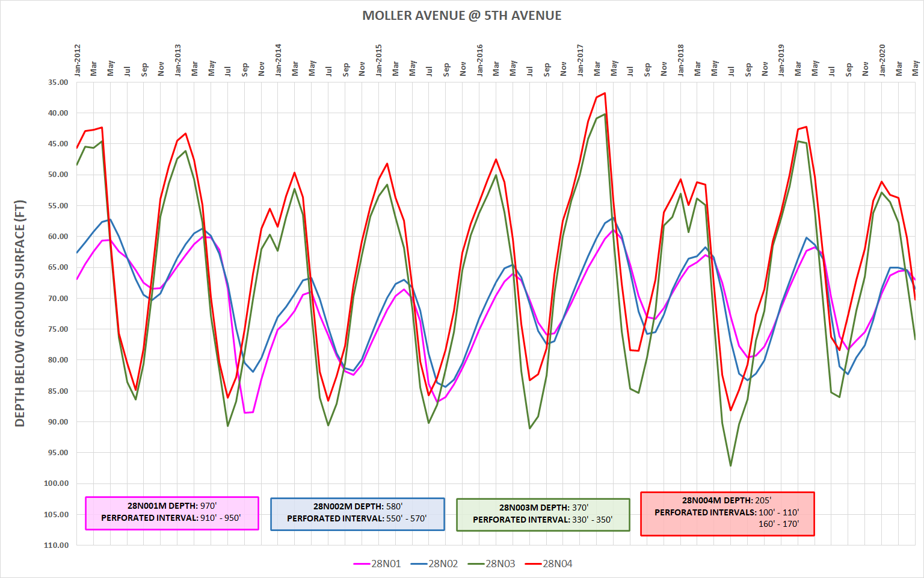Select the May-2020 axis label

tap(914, 69)
